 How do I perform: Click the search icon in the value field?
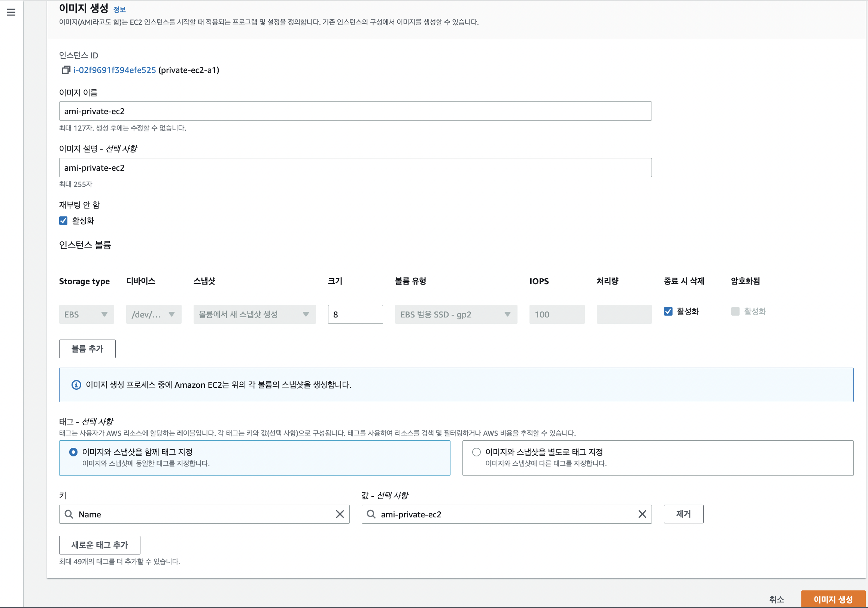(371, 514)
